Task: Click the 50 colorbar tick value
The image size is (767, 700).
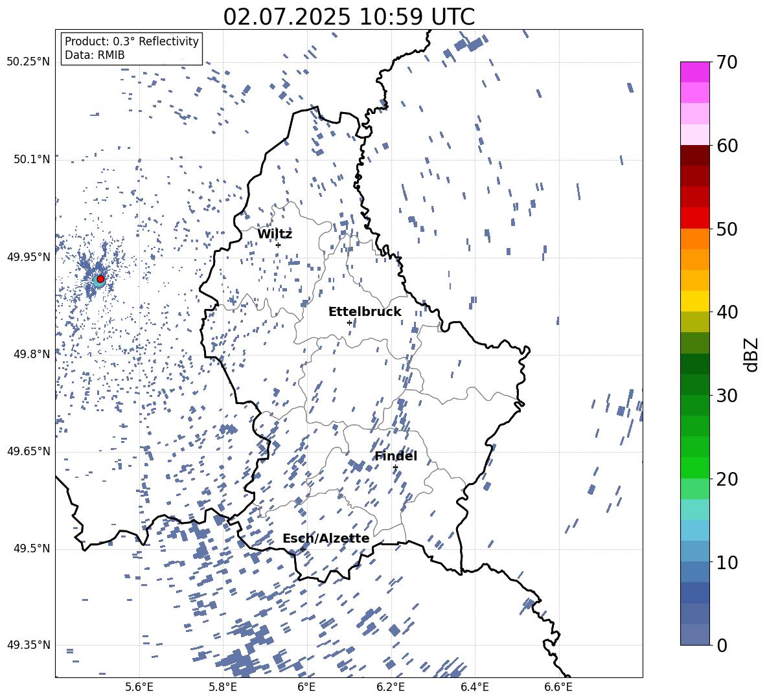Action: (x=727, y=229)
